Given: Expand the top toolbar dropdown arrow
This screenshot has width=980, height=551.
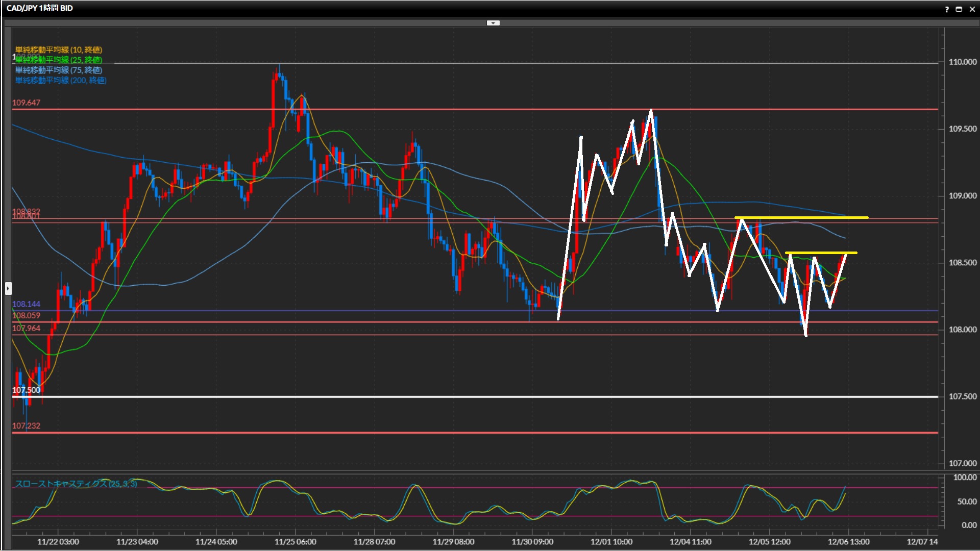Looking at the screenshot, I should [x=493, y=23].
